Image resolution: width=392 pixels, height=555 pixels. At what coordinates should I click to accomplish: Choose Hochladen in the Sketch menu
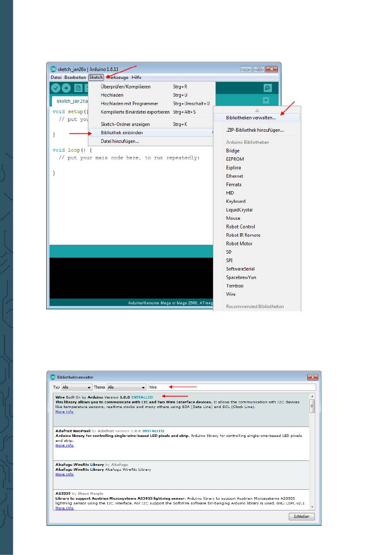[152, 95]
